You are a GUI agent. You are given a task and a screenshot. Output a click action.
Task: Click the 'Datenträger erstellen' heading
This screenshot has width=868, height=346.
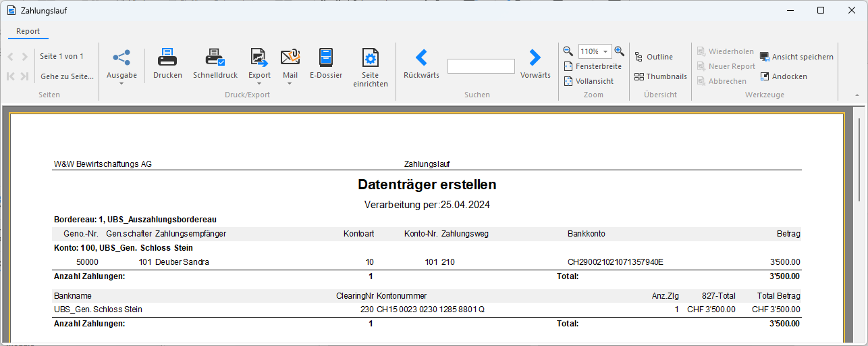point(427,184)
